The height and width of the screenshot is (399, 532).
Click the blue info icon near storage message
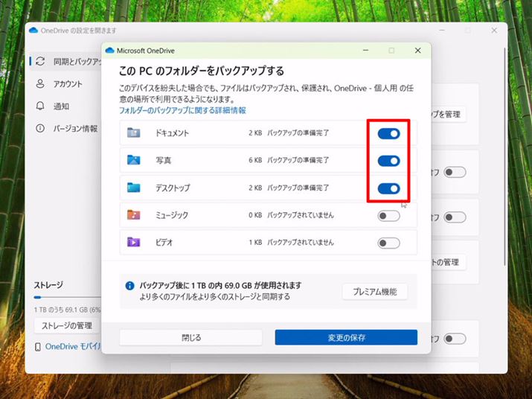130,285
